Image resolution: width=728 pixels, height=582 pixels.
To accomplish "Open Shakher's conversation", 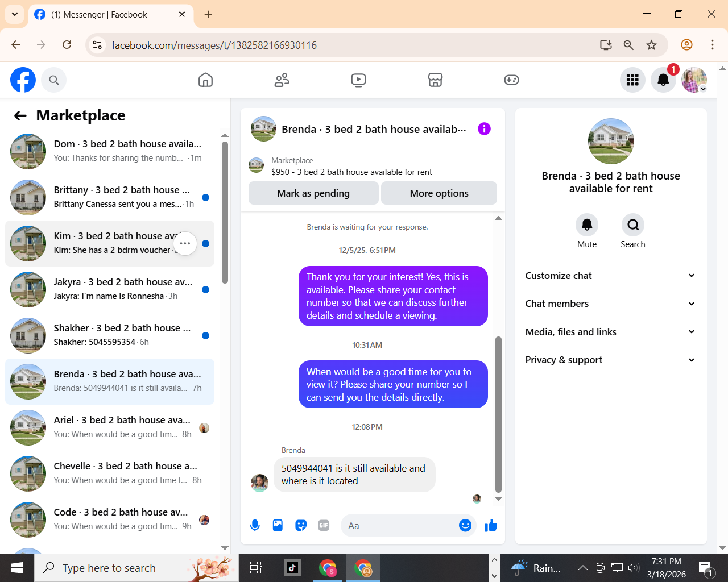I will 110,335.
